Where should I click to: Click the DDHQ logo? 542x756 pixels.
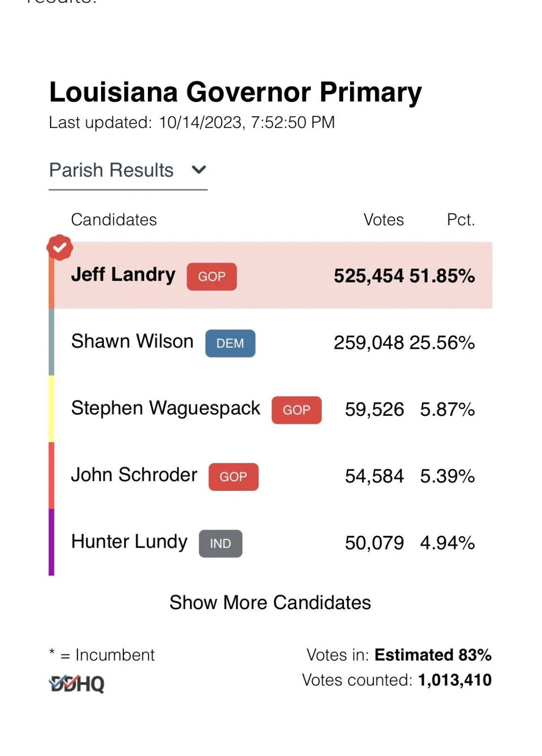click(77, 683)
